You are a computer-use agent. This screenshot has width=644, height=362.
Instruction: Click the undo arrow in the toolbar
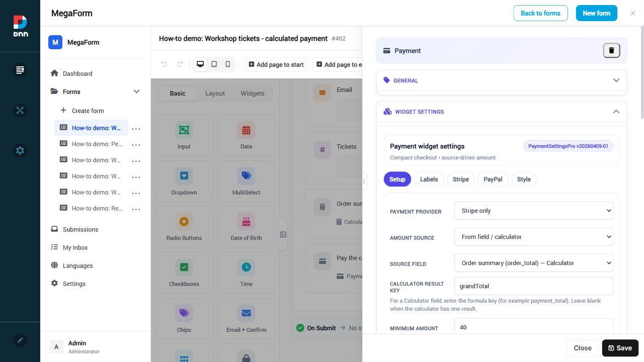pyautogui.click(x=164, y=64)
